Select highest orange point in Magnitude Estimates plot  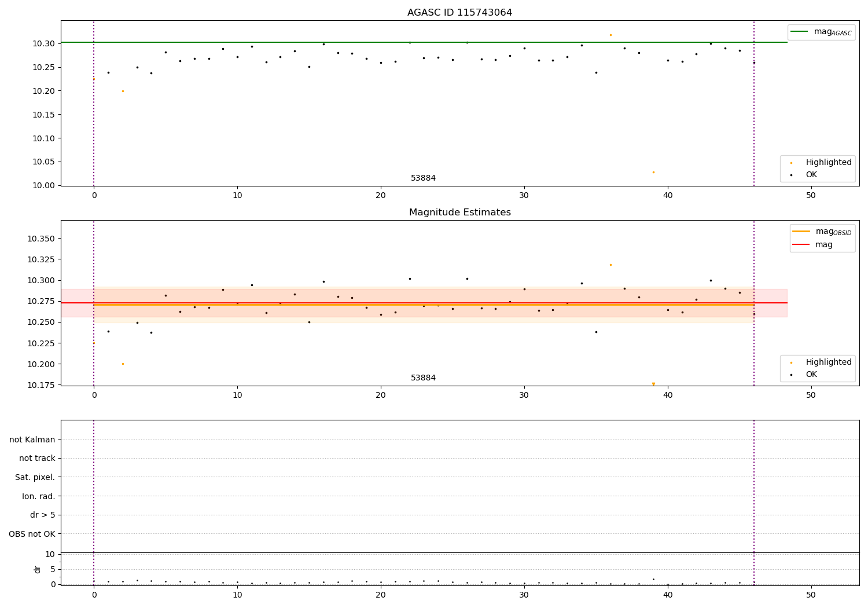click(x=610, y=265)
